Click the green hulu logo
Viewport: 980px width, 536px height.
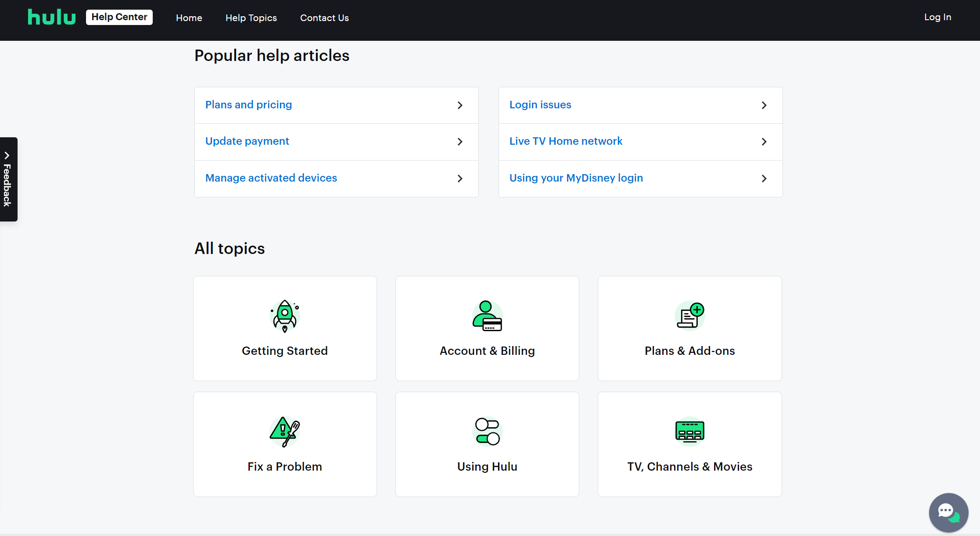click(51, 17)
